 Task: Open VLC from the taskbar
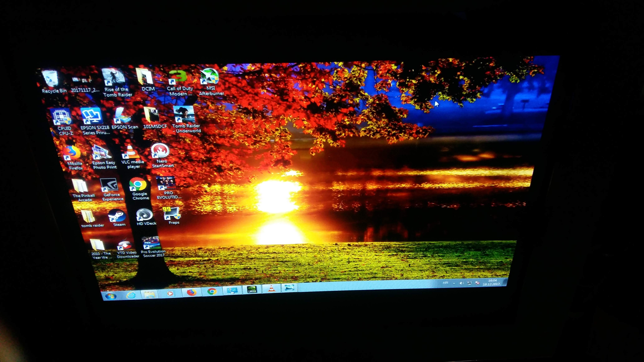[x=272, y=289]
